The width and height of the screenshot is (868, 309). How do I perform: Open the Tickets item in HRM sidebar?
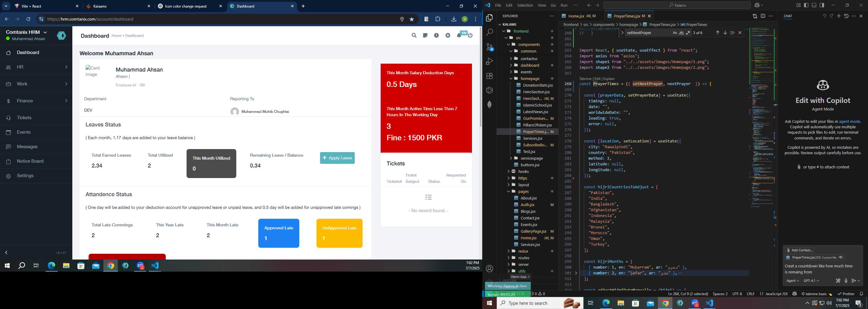(36, 118)
